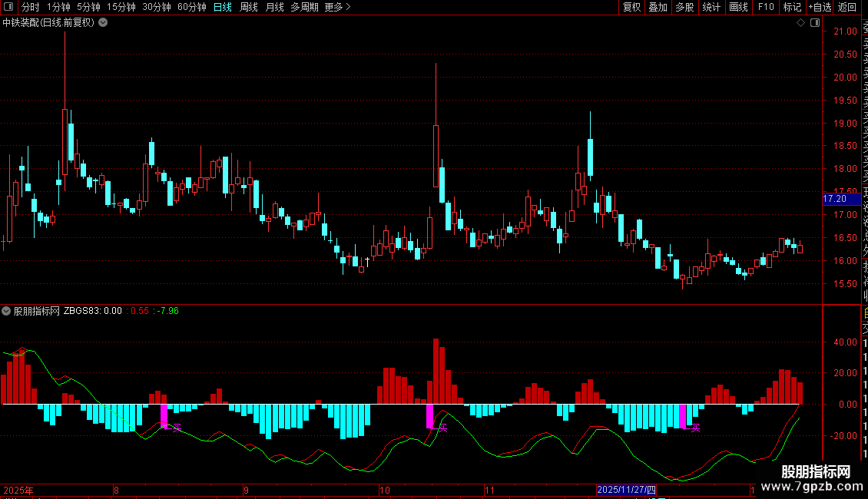Viewport: 868px width, 499px height.
Task: Select the 60分钟 period
Action: pyautogui.click(x=192, y=7)
